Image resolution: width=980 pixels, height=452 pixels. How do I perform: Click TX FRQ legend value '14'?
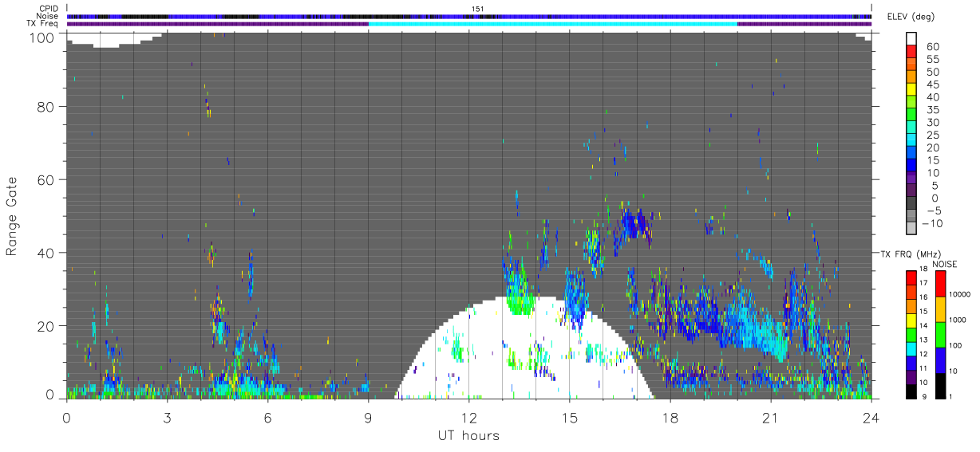tap(923, 325)
